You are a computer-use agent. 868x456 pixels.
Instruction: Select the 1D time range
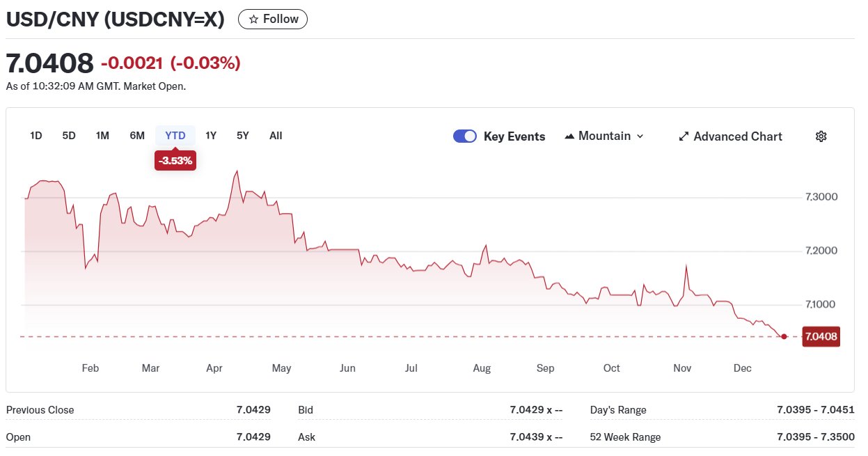[x=36, y=136]
